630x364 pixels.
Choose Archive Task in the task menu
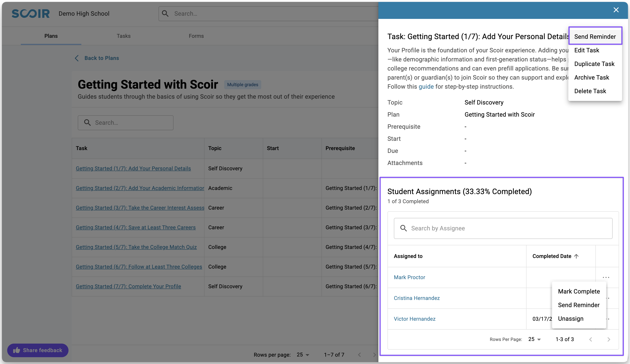(591, 77)
